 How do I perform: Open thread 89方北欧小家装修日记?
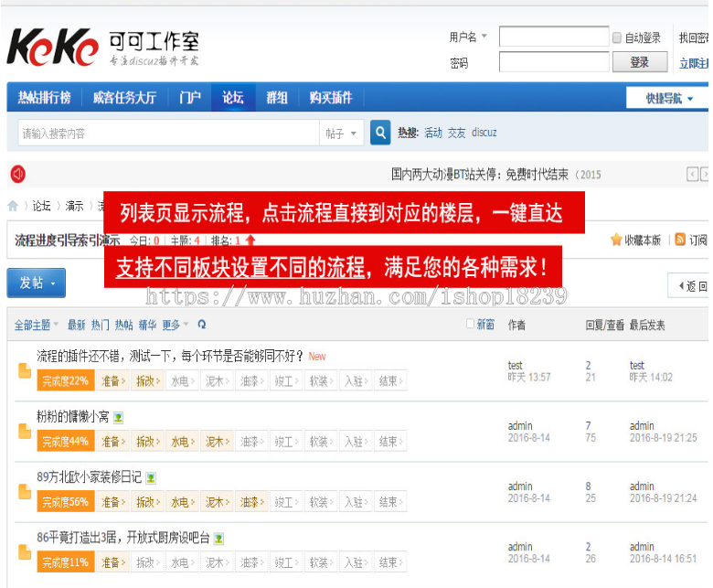point(90,477)
